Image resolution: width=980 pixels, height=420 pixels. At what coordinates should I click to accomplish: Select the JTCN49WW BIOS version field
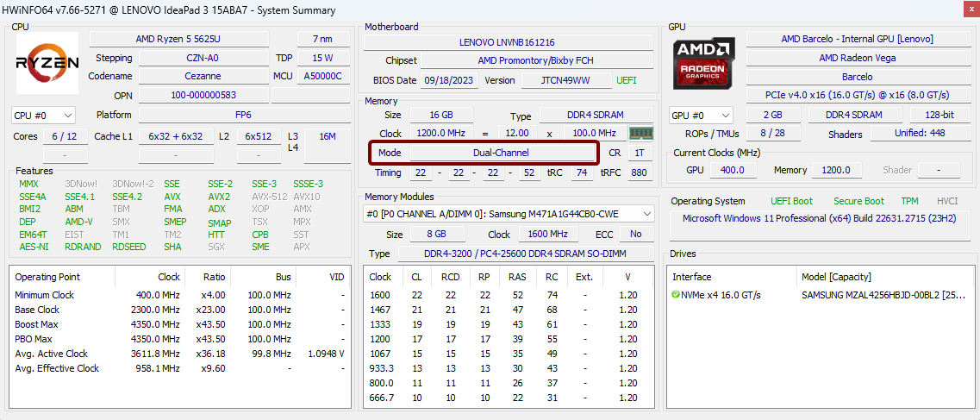[x=567, y=80]
